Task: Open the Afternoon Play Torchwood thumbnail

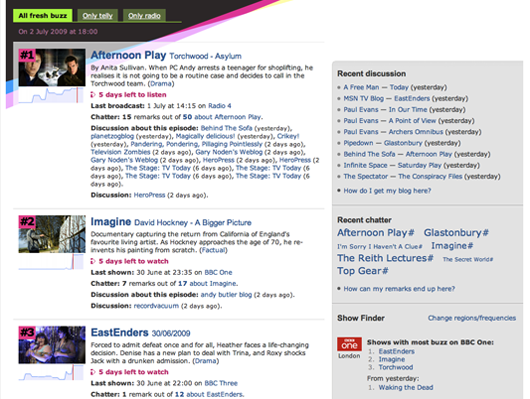Action: (52, 67)
